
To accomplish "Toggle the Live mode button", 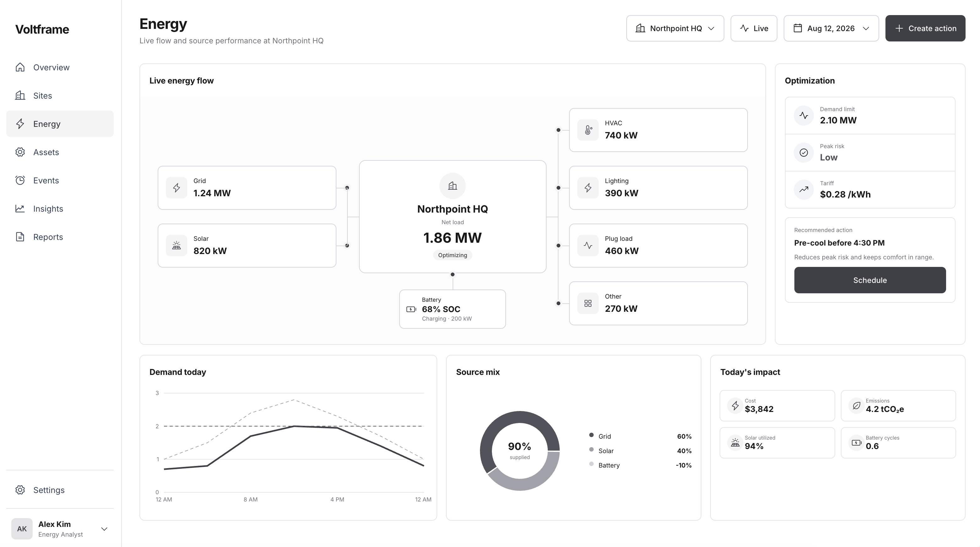I will tap(754, 29).
